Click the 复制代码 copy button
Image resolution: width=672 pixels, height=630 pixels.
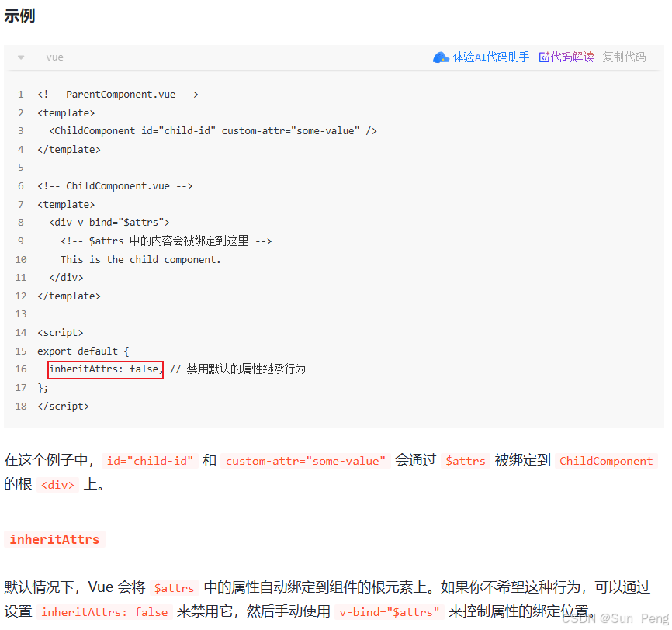(624, 57)
